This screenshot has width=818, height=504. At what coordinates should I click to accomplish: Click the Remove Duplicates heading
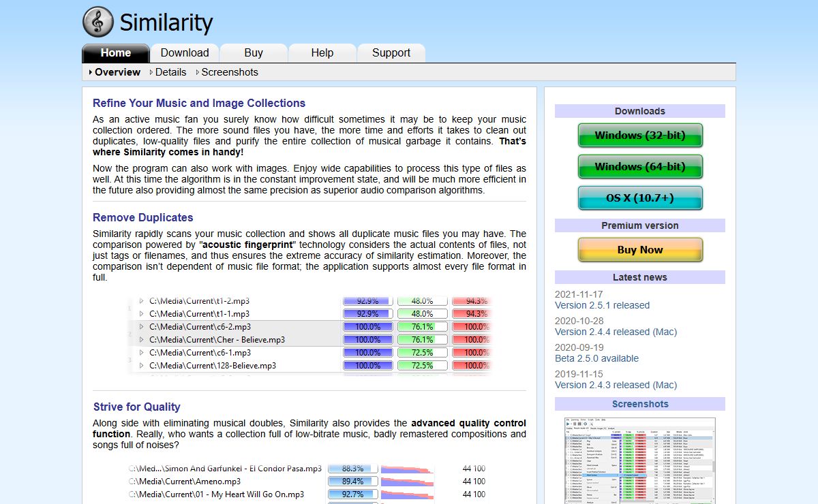(x=143, y=218)
